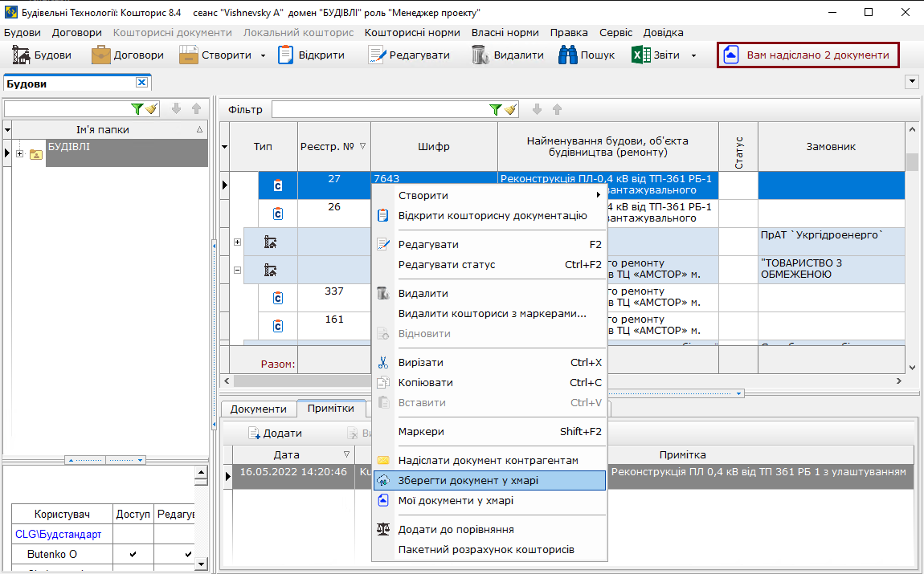
Task: Open the Реєстр. № column filter dropdown
Action: coord(362,147)
